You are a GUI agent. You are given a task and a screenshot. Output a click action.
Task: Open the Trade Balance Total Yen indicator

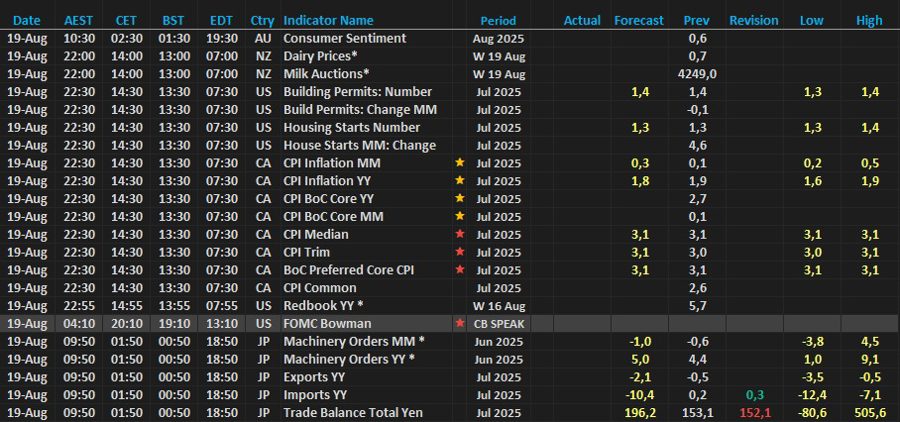(350, 413)
